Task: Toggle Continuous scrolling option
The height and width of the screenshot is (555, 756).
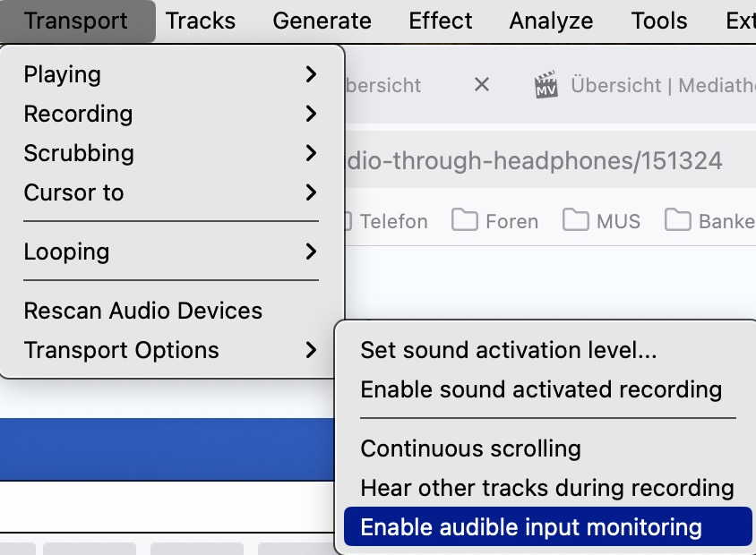Action: [470, 448]
